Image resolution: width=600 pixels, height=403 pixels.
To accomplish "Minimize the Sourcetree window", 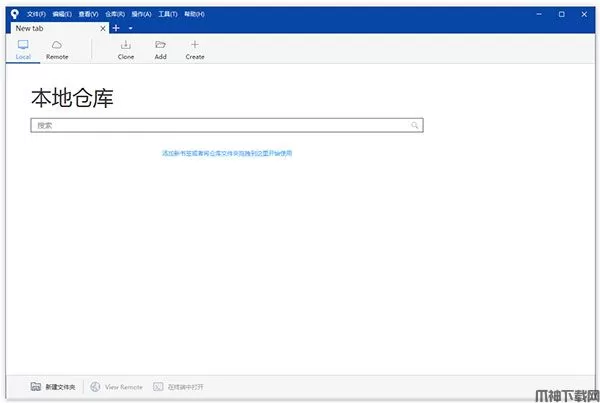I will (539, 14).
